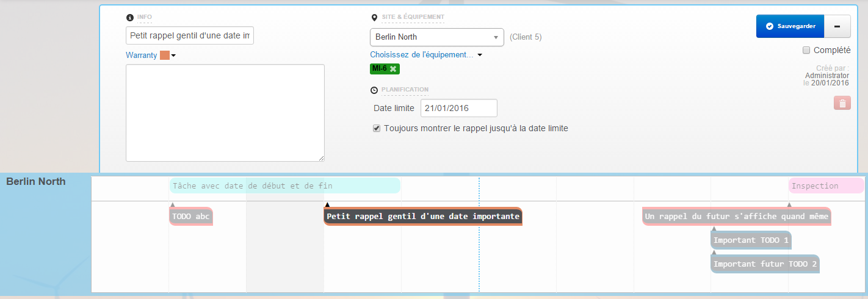Click the reminder title text field
868x299 pixels.
tap(189, 36)
